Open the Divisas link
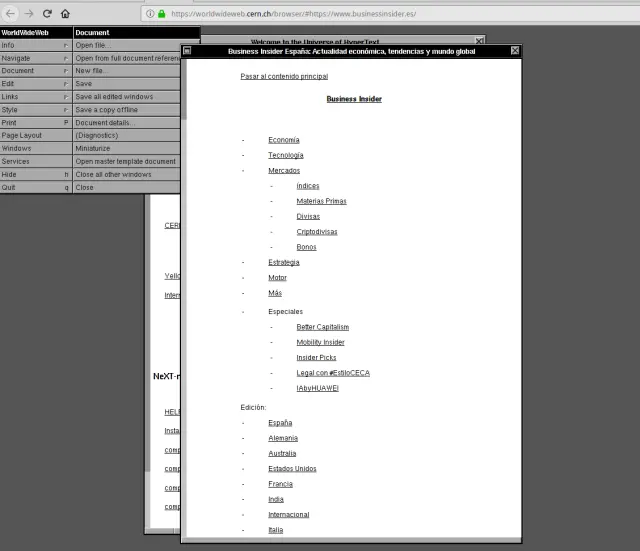Screen dimensions: 640x551 308,216
